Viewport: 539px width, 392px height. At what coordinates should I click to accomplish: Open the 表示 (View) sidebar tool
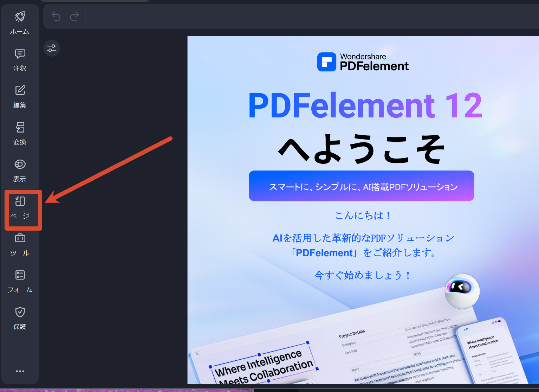[20, 171]
